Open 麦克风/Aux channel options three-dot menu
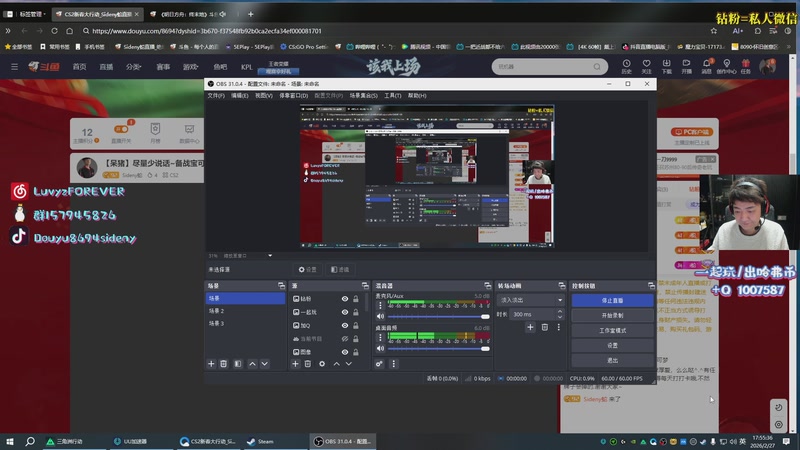The image size is (800, 450). tap(380, 305)
